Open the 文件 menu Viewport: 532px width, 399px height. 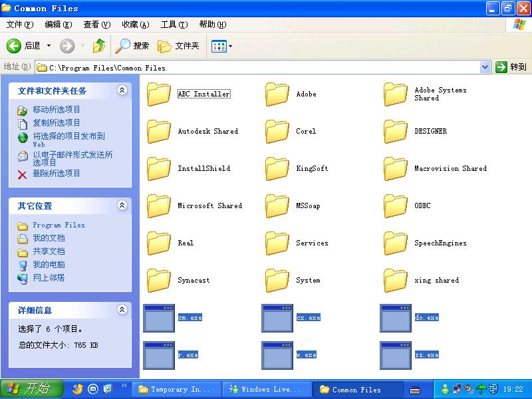(20, 25)
